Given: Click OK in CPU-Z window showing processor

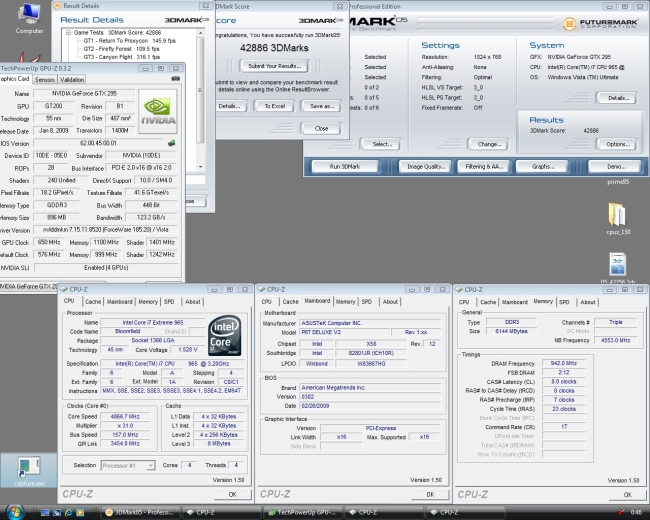Looking at the screenshot, I should [233, 494].
